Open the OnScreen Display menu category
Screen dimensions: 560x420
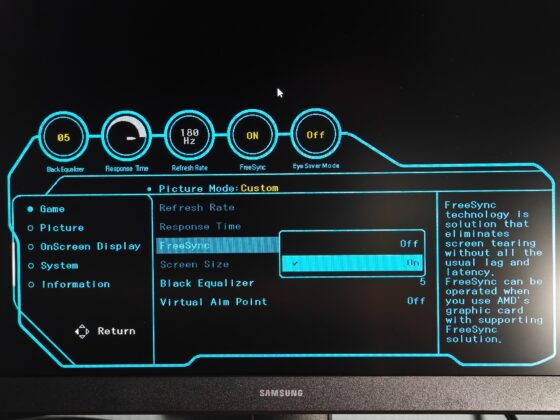click(90, 246)
